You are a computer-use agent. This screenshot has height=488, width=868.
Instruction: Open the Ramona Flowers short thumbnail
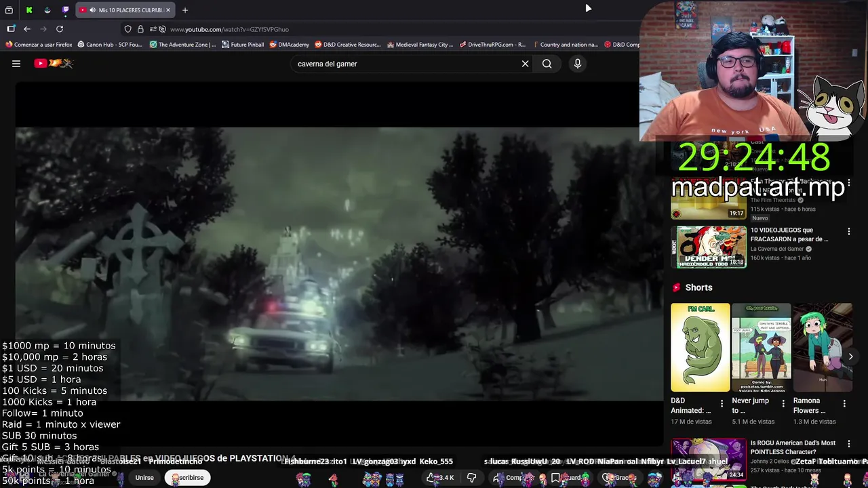822,347
